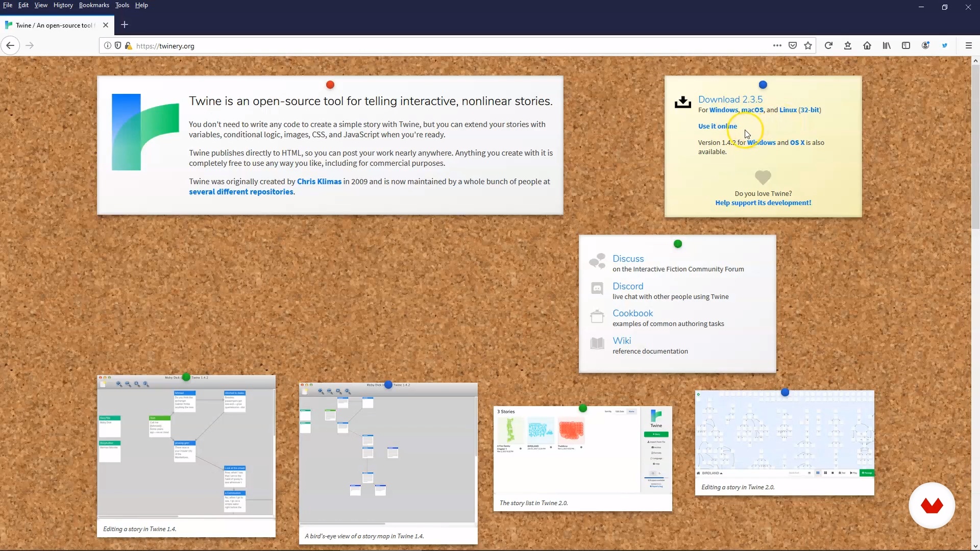The image size is (980, 551).
Task: Click the round red logo floating button
Action: point(932,505)
